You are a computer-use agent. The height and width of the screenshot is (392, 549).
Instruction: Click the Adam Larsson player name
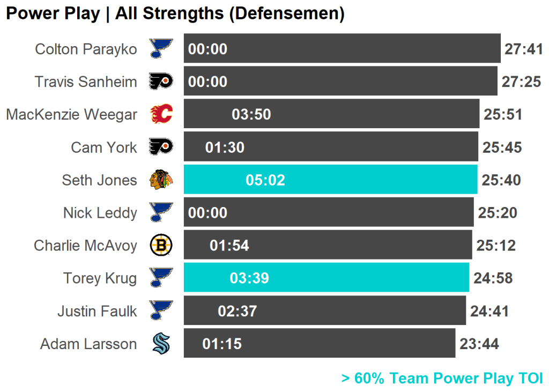click(x=88, y=344)
